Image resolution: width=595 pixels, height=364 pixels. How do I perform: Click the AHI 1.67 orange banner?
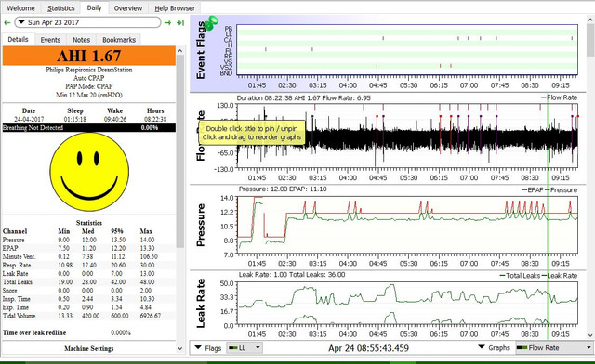(89, 56)
